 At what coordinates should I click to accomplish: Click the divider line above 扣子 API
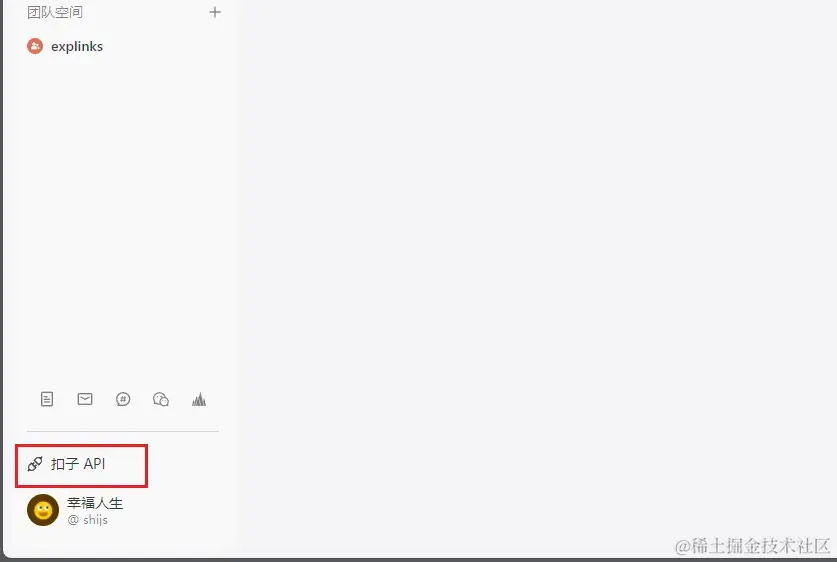123,431
